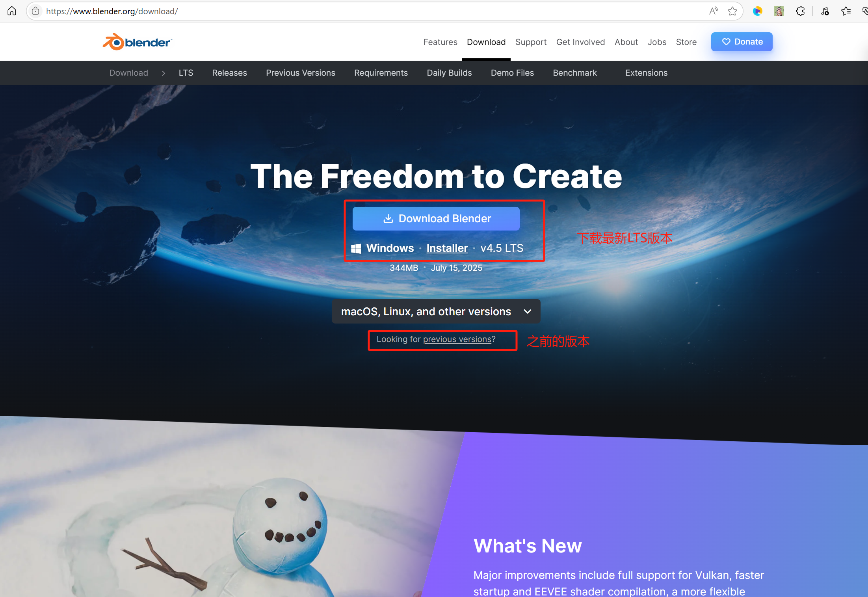Click the profile avatar icon
The width and height of the screenshot is (868, 597).
coord(779,11)
